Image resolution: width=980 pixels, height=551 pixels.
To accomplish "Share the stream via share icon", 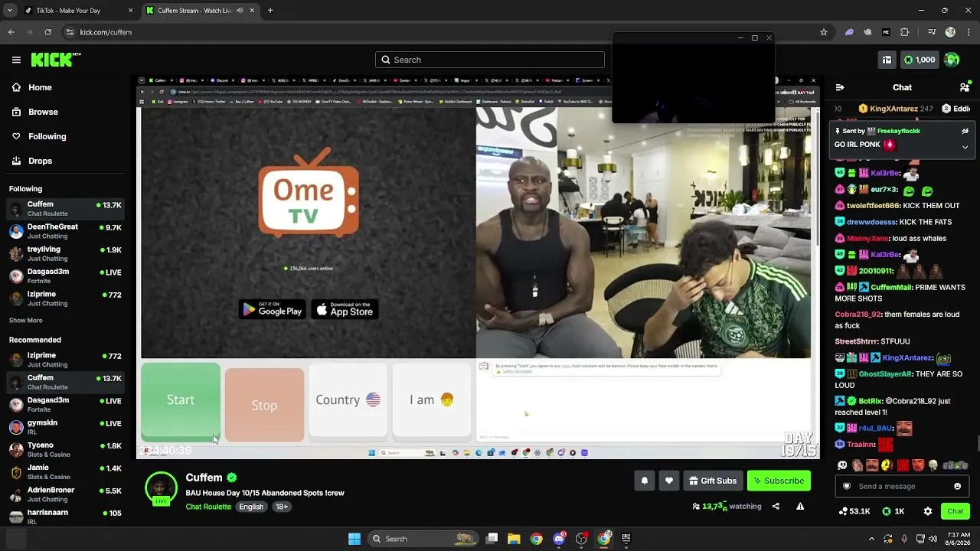I will (776, 506).
